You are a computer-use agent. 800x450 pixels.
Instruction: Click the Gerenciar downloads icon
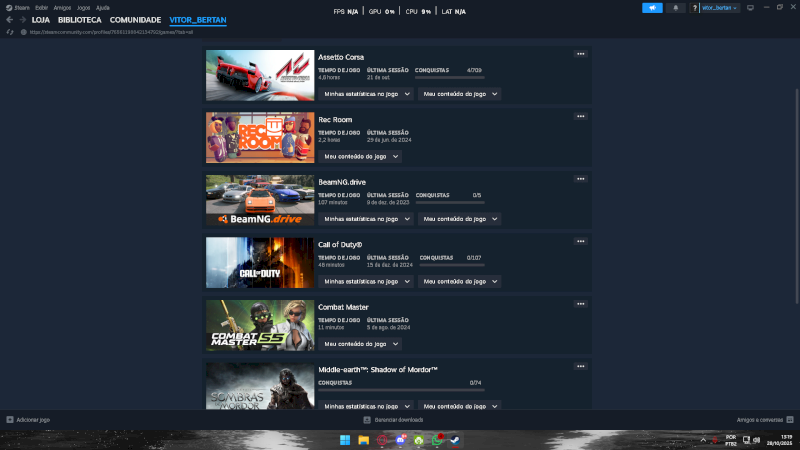point(367,420)
